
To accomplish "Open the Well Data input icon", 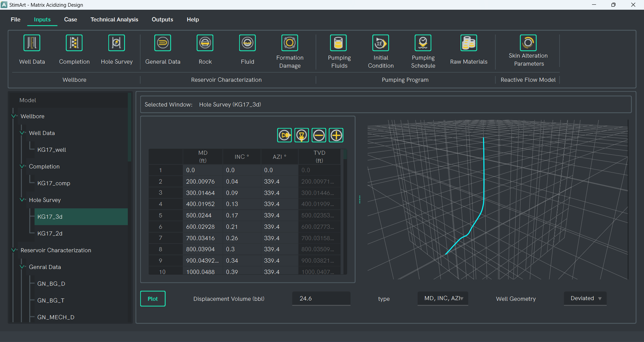I will click(x=32, y=43).
